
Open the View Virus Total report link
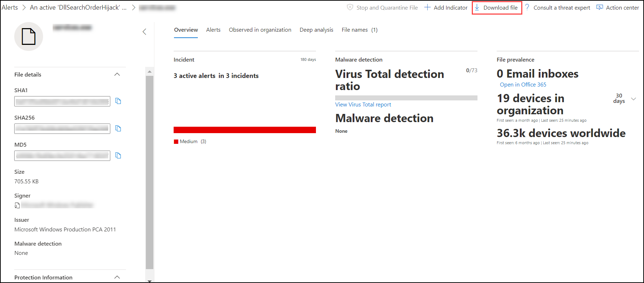[363, 105]
